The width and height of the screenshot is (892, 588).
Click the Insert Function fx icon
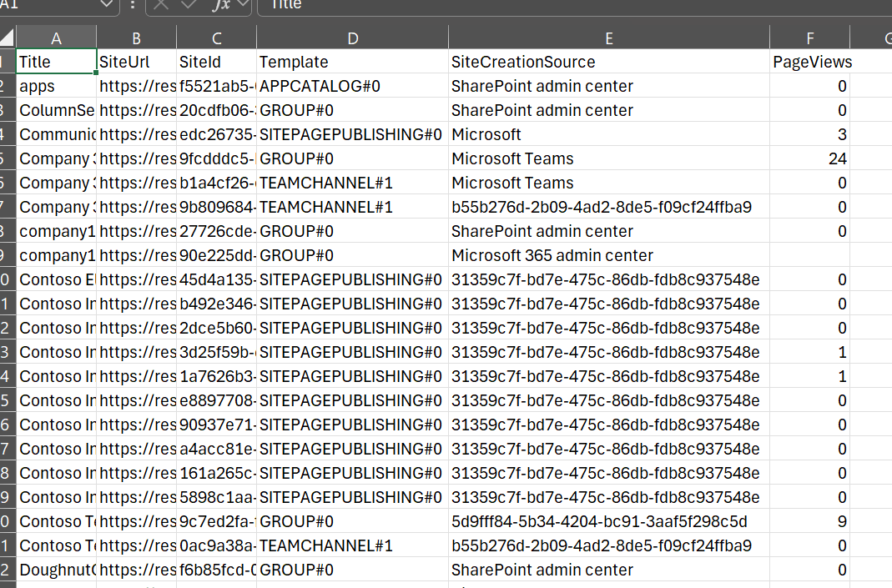(221, 4)
